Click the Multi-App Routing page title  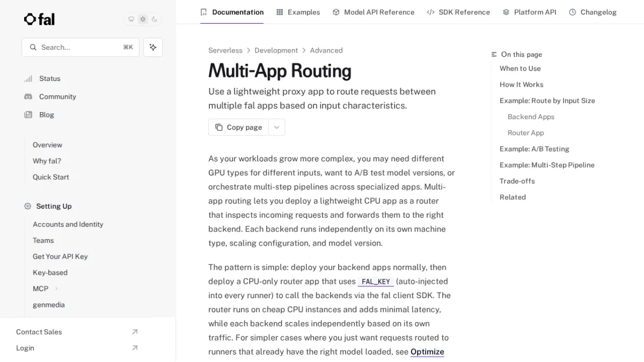pos(280,71)
